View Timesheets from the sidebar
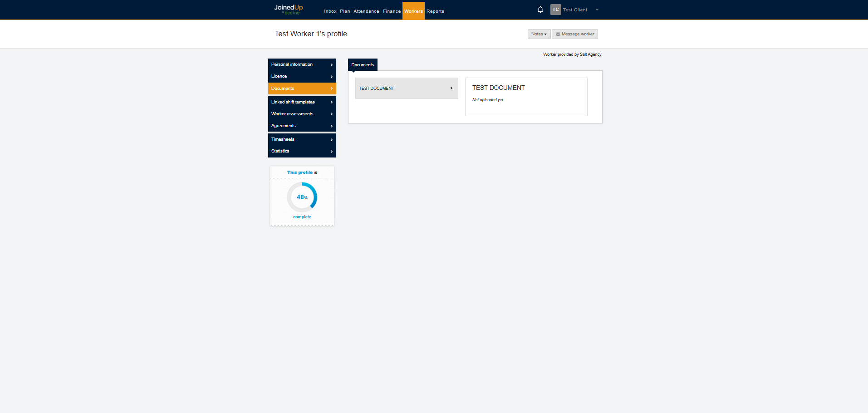 pos(302,139)
